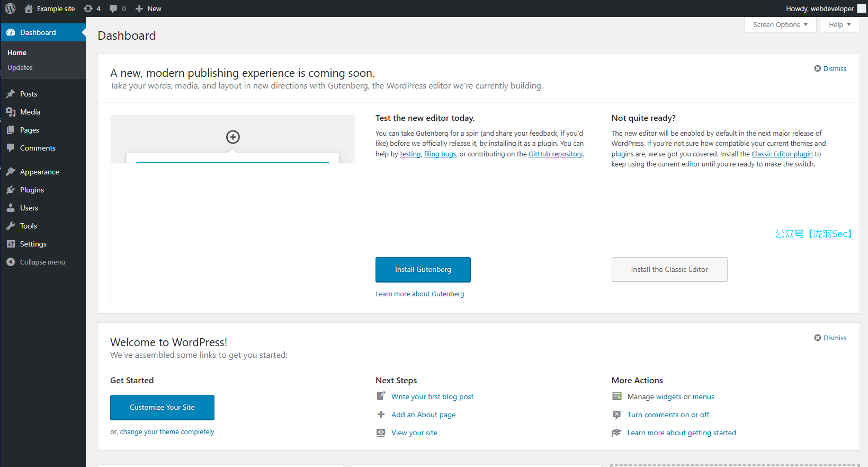Open the New content menu

pyautogui.click(x=149, y=8)
